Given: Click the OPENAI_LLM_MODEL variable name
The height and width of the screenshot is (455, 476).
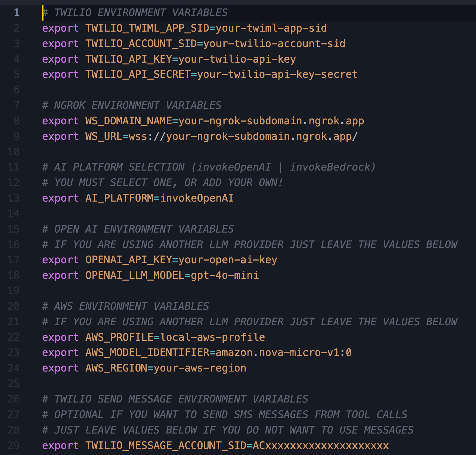Looking at the screenshot, I should pyautogui.click(x=135, y=275).
